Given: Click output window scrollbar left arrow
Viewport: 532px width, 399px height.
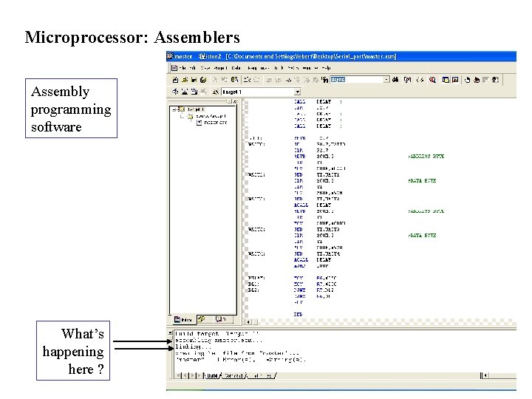Looking at the screenshot, I should pos(485,375).
